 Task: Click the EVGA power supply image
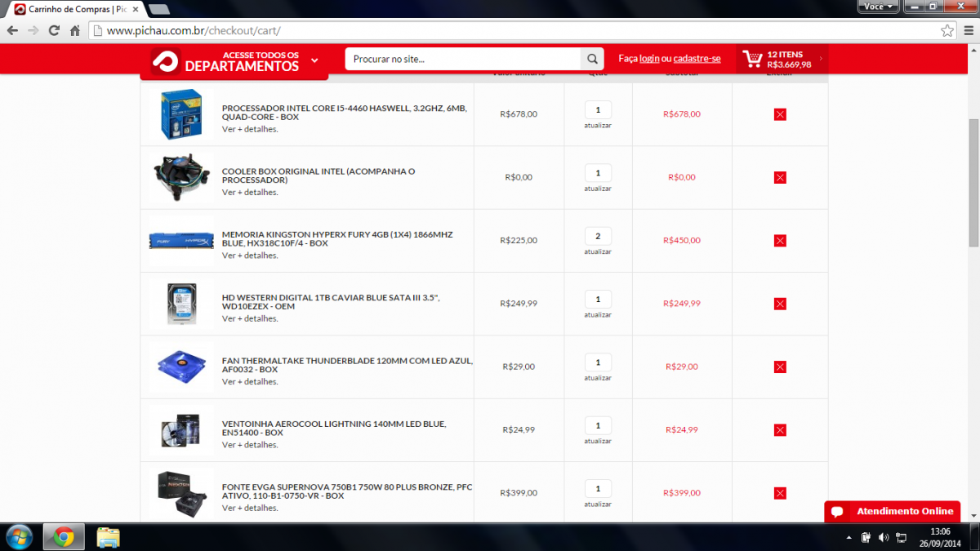click(x=181, y=493)
